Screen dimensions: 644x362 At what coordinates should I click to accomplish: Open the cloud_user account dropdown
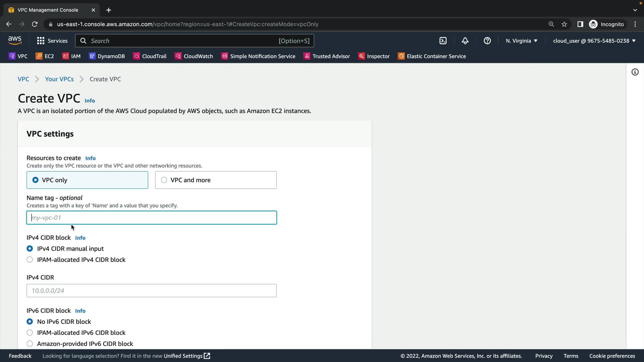(x=594, y=41)
